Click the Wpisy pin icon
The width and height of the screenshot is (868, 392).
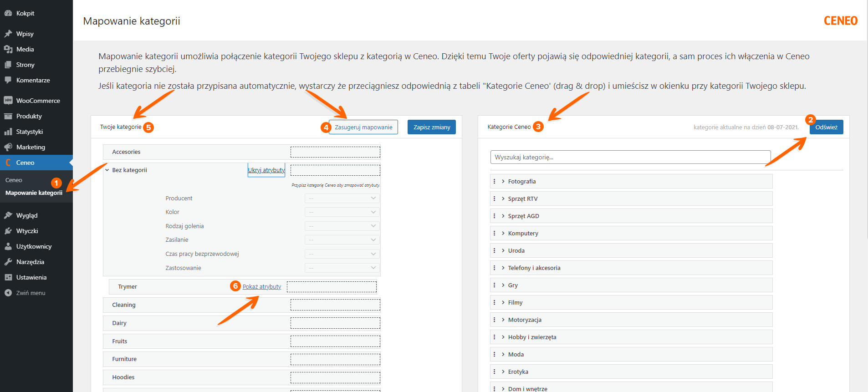[8, 34]
